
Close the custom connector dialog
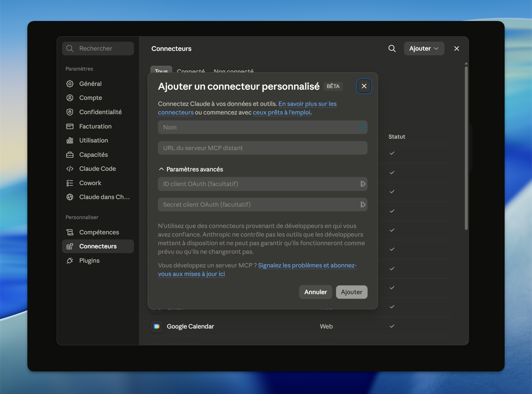click(364, 86)
